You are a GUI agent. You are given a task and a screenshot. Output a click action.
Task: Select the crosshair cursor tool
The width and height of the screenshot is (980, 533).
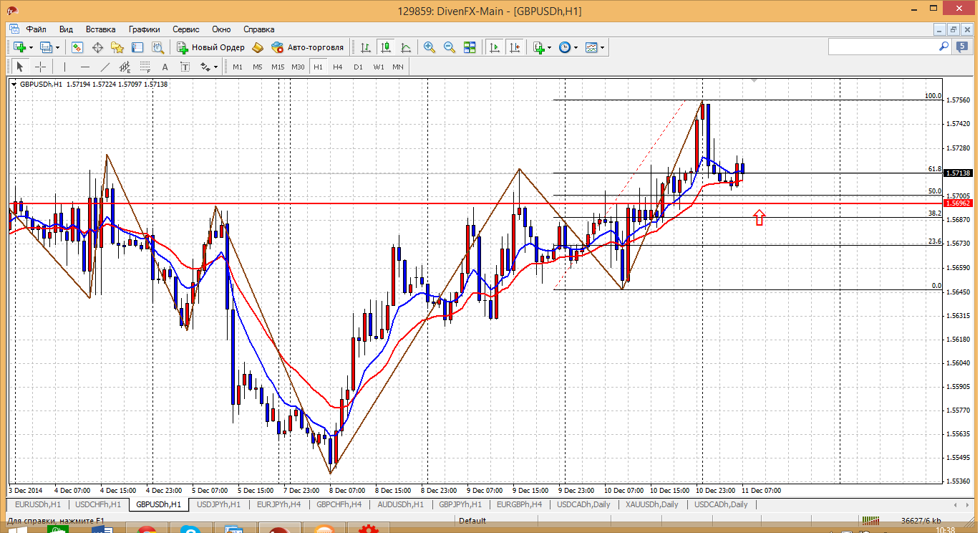click(x=41, y=67)
